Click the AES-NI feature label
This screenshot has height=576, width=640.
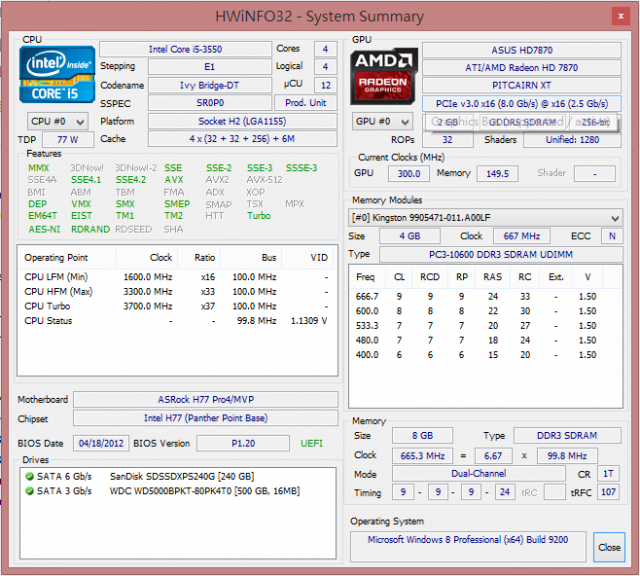click(x=44, y=229)
